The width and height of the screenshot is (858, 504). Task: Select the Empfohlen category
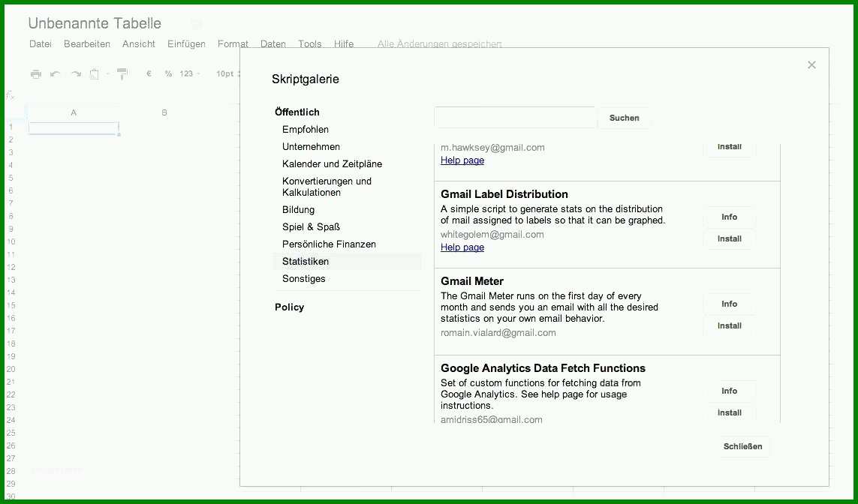[x=306, y=130]
